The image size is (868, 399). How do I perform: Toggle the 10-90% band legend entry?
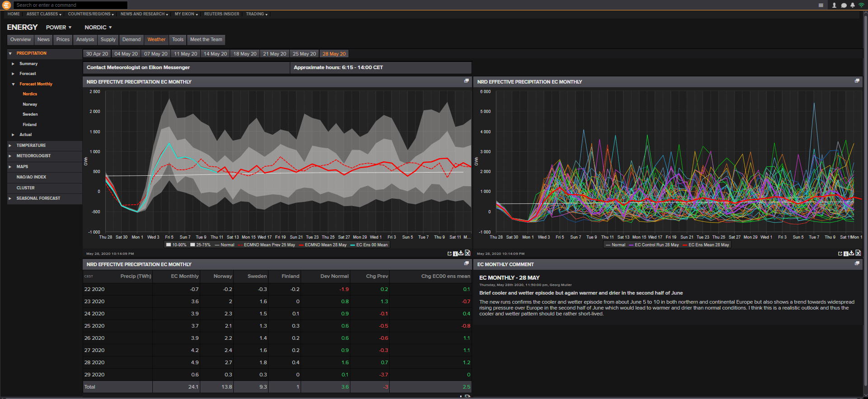pos(176,245)
